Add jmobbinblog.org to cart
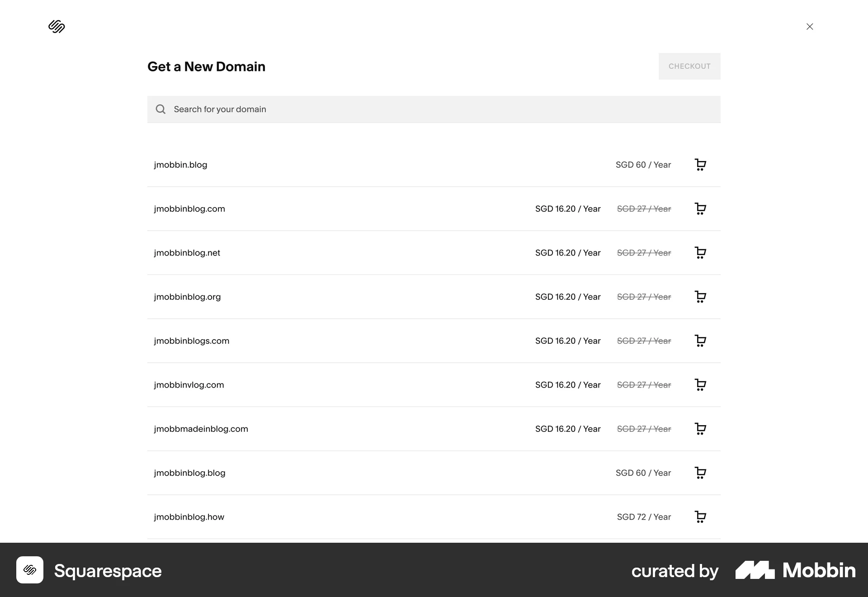This screenshot has width=868, height=597. [701, 297]
